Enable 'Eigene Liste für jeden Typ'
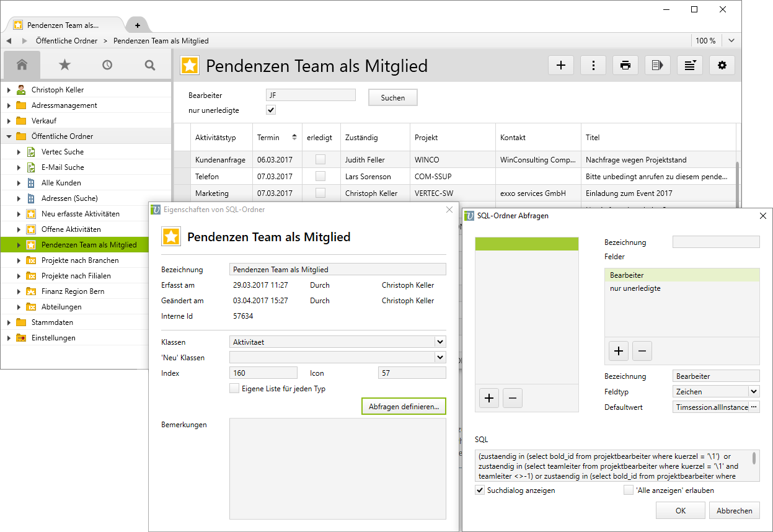This screenshot has width=773, height=532. pos(234,389)
